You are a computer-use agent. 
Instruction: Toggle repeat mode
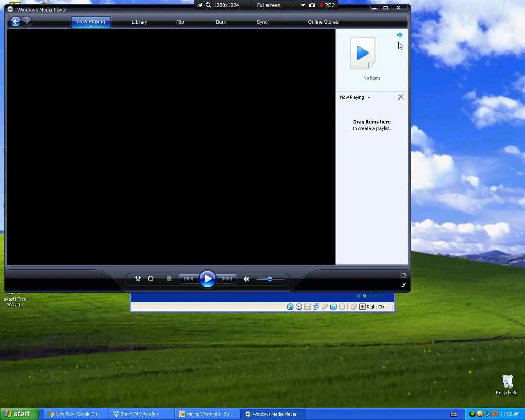point(151,278)
